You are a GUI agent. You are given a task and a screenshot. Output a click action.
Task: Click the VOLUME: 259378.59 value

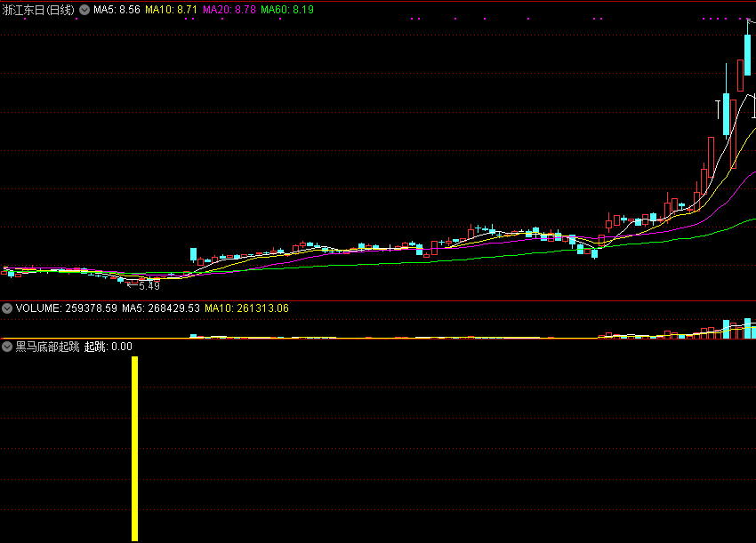[67, 308]
